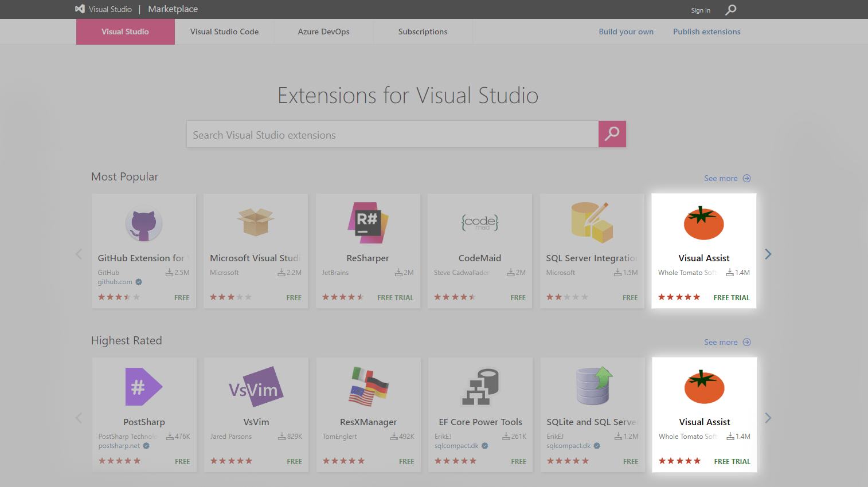Switch to the Visual Studio Code tab
The width and height of the screenshot is (868, 487).
point(225,32)
